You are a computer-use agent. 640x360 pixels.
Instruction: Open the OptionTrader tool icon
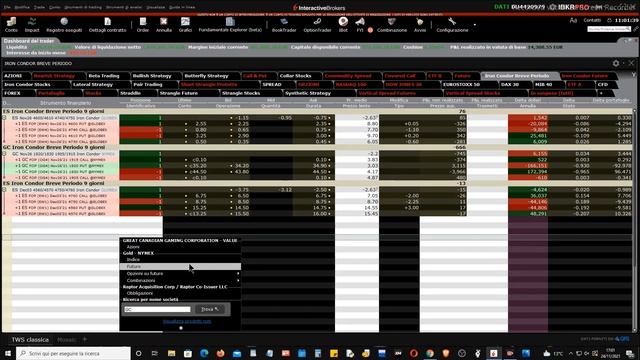pyautogui.click(x=317, y=24)
